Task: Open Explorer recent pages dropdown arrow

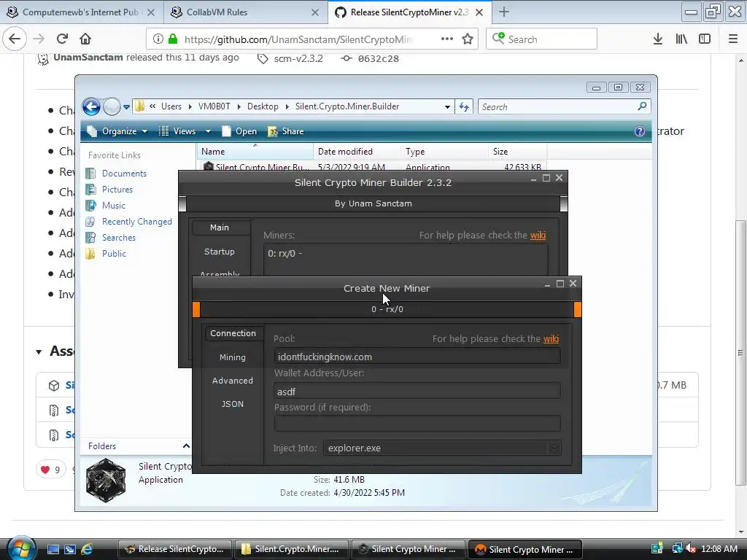Action: coord(126,106)
